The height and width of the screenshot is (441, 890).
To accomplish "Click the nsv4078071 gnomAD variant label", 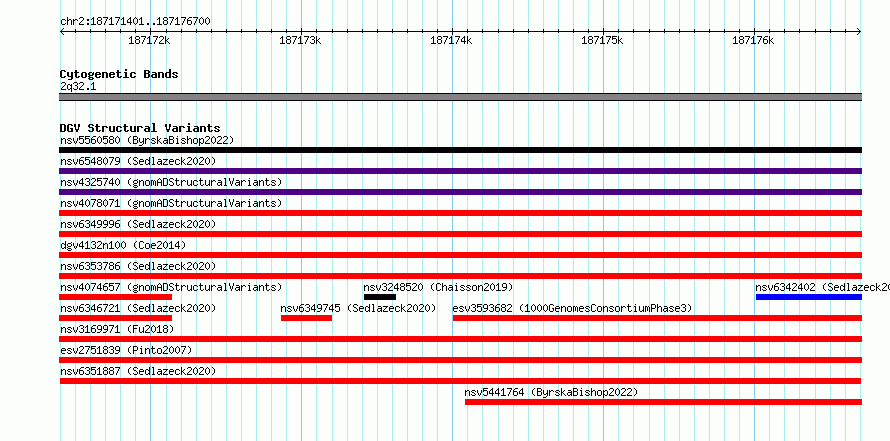I will click(x=171, y=203).
